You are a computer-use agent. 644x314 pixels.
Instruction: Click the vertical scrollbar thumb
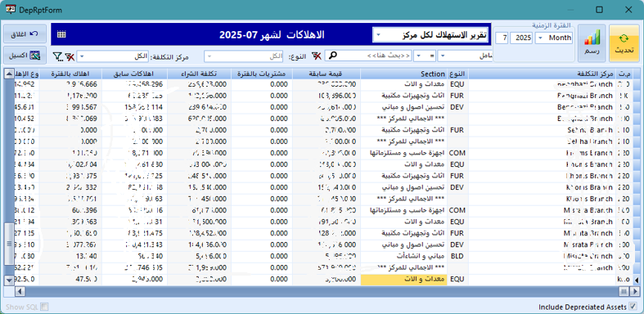(9, 244)
